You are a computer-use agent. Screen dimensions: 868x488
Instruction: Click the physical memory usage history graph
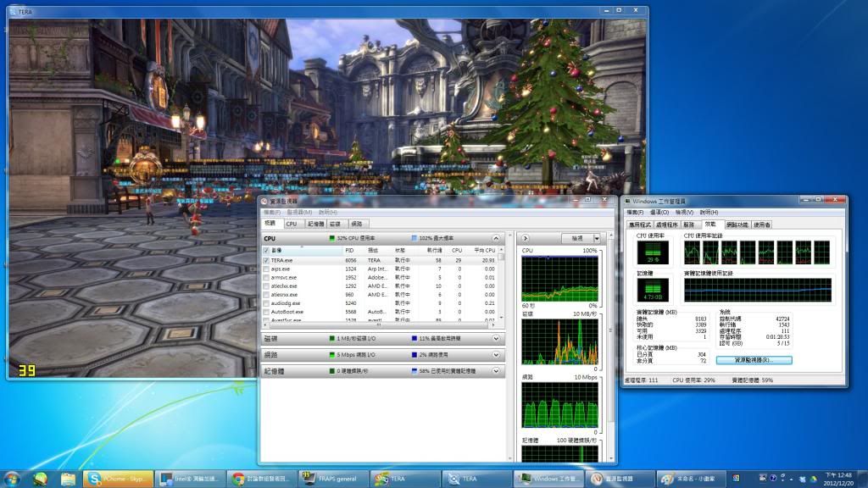click(x=757, y=290)
